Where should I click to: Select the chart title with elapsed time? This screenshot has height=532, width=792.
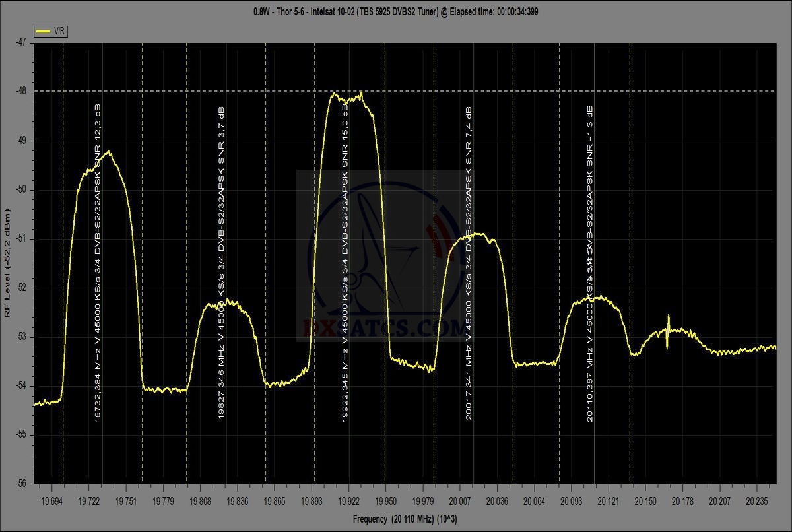click(x=395, y=11)
